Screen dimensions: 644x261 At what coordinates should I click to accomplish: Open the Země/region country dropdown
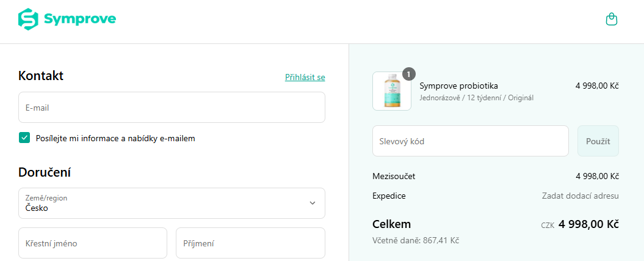click(x=171, y=203)
